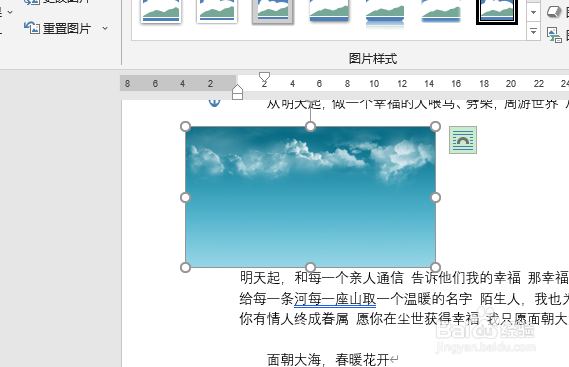Click the first line indent marker on ruler
569x367 pixels.
[265, 77]
